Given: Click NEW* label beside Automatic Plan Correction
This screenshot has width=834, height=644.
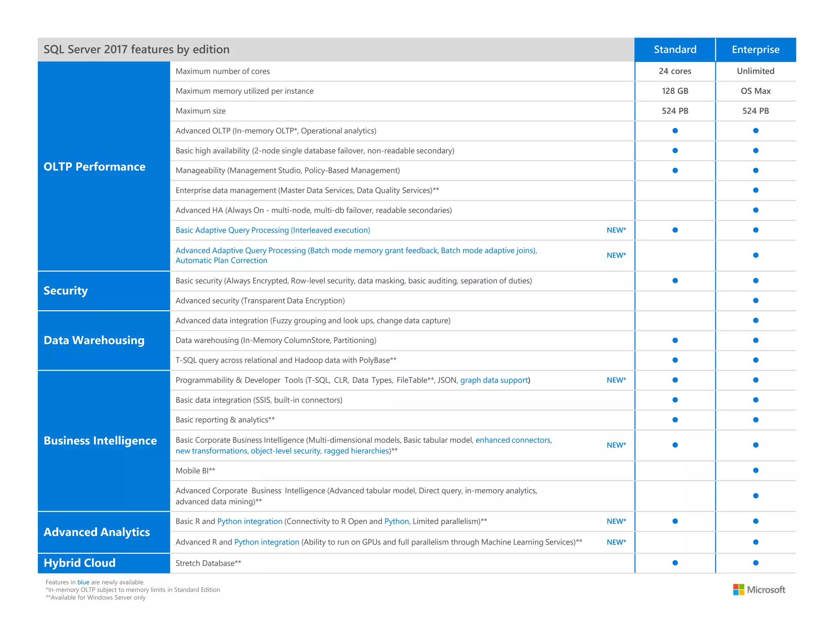Looking at the screenshot, I should click(616, 255).
